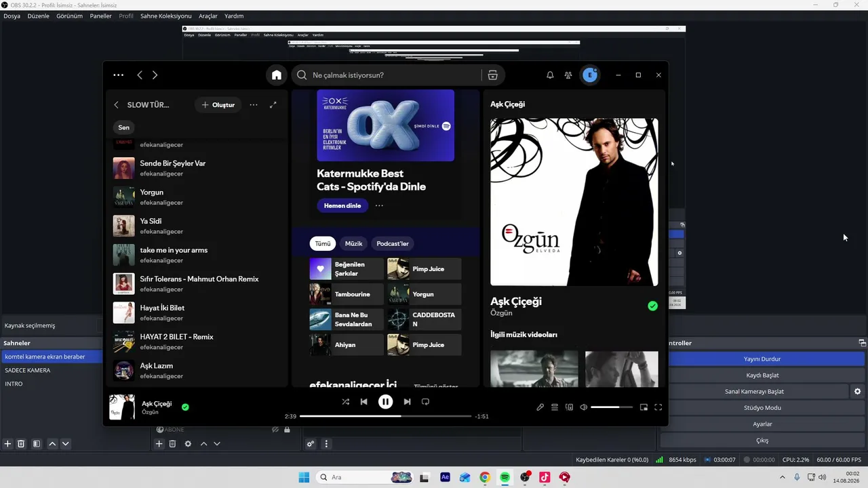Open the Spotify profile avatar E
The image size is (868, 488).
pos(590,75)
